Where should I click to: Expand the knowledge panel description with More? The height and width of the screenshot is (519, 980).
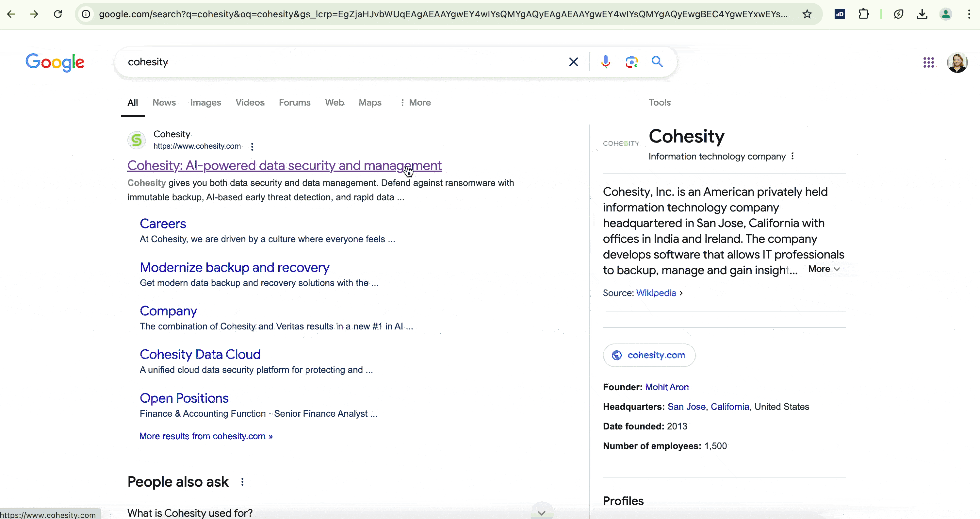click(x=824, y=269)
